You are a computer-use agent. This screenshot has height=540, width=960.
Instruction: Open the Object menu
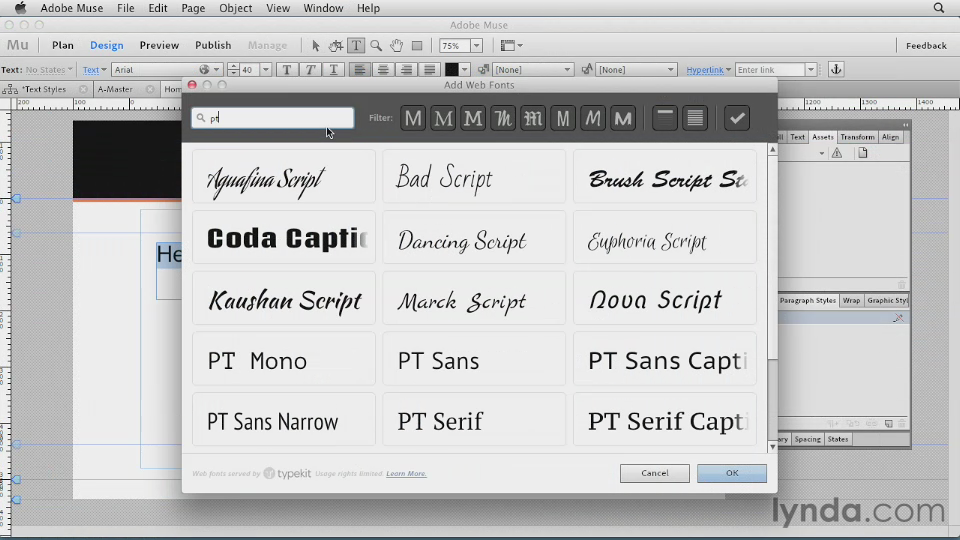[236, 8]
